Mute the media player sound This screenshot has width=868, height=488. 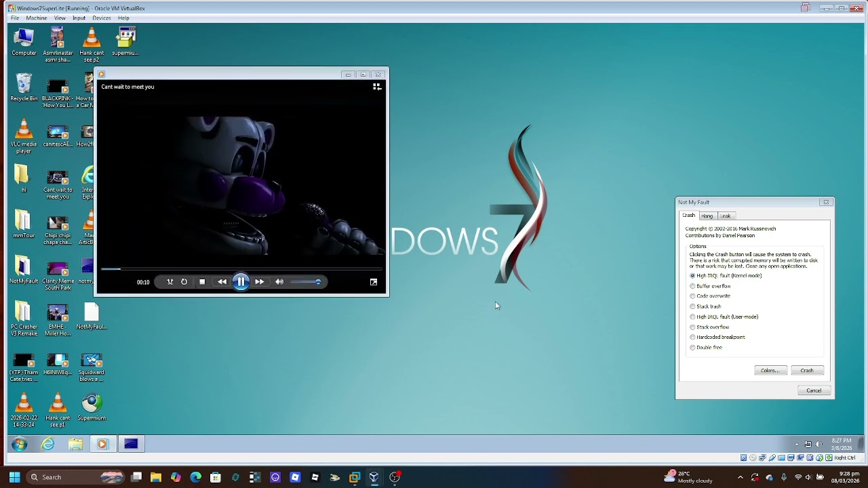(x=279, y=282)
